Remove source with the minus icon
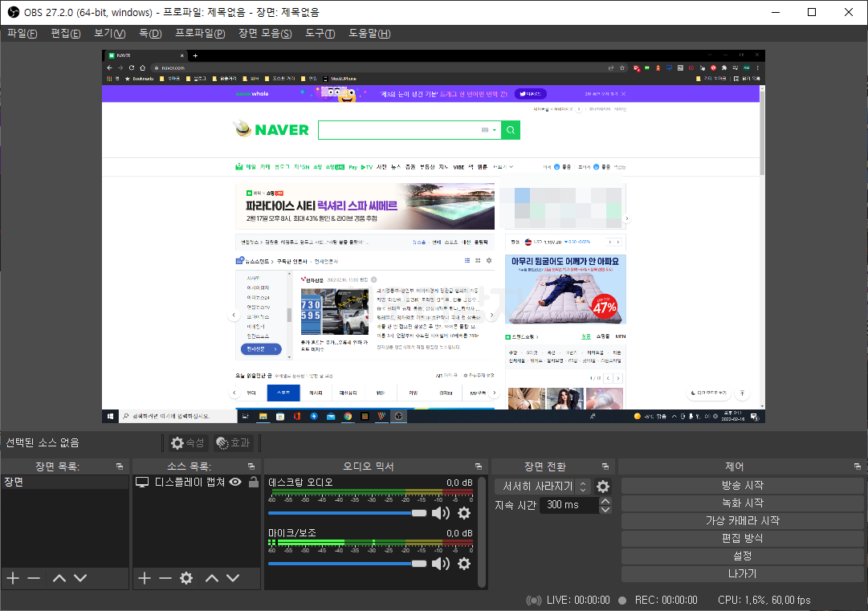This screenshot has height=611, width=868. coord(165,578)
